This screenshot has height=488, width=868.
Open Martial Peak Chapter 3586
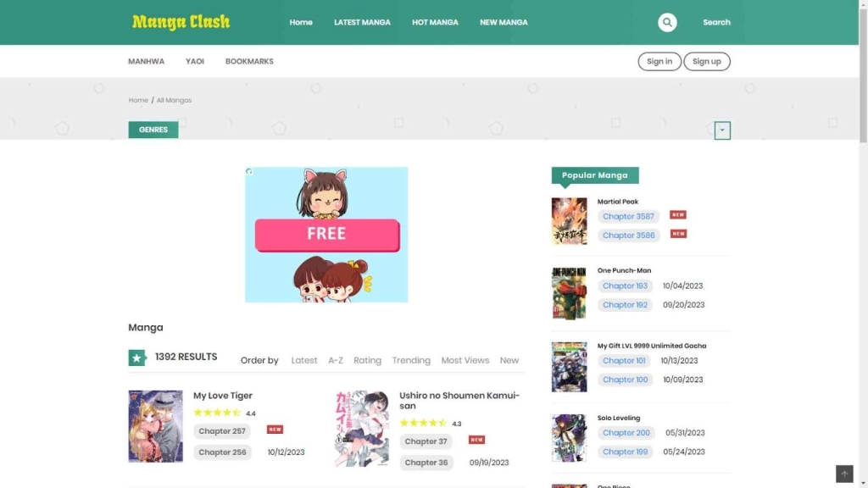pos(628,236)
